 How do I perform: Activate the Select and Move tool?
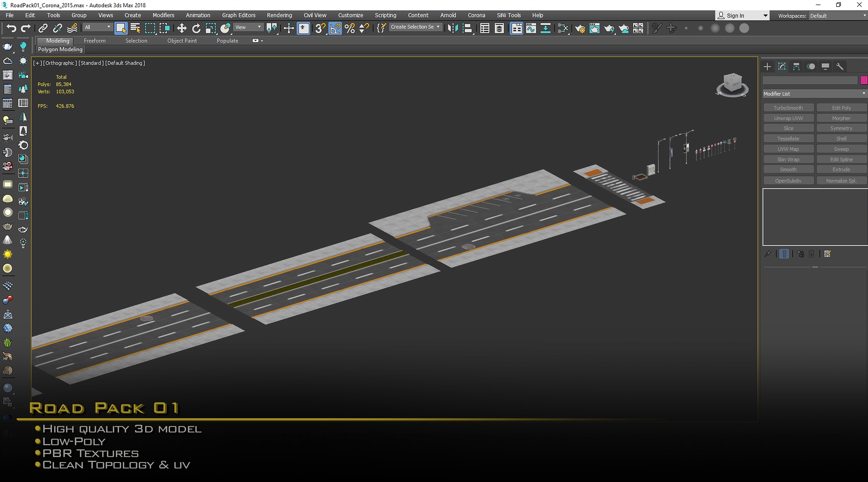182,28
